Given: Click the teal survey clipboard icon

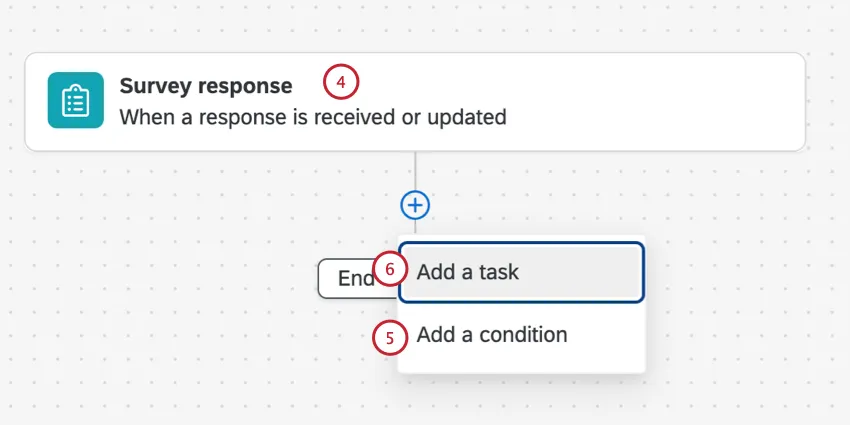Looking at the screenshot, I should (x=75, y=100).
